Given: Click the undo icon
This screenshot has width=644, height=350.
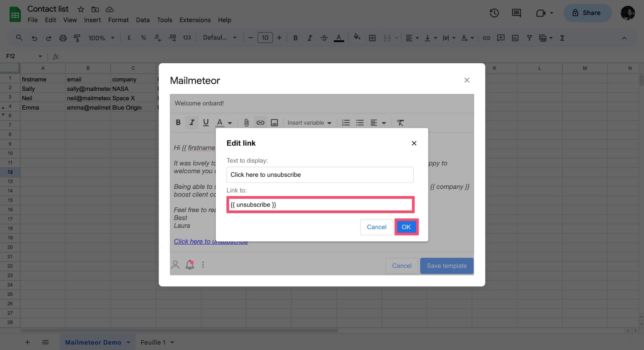Looking at the screenshot, I should [34, 38].
